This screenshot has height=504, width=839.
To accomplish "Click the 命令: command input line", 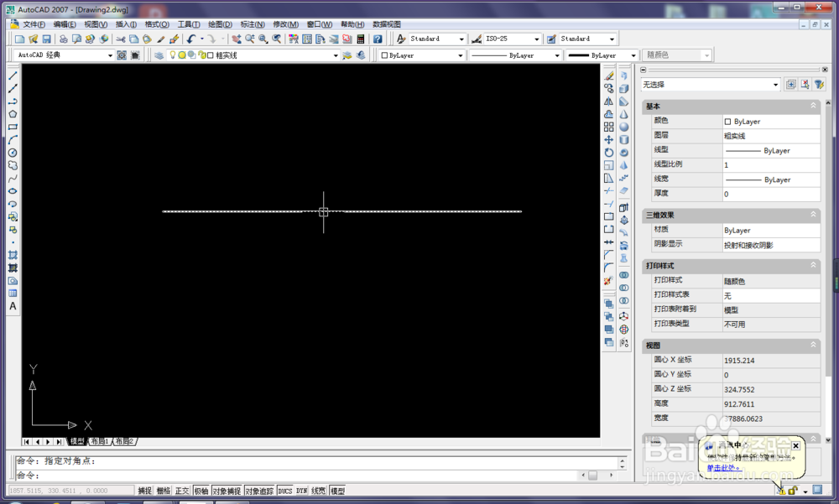I will pos(297,475).
